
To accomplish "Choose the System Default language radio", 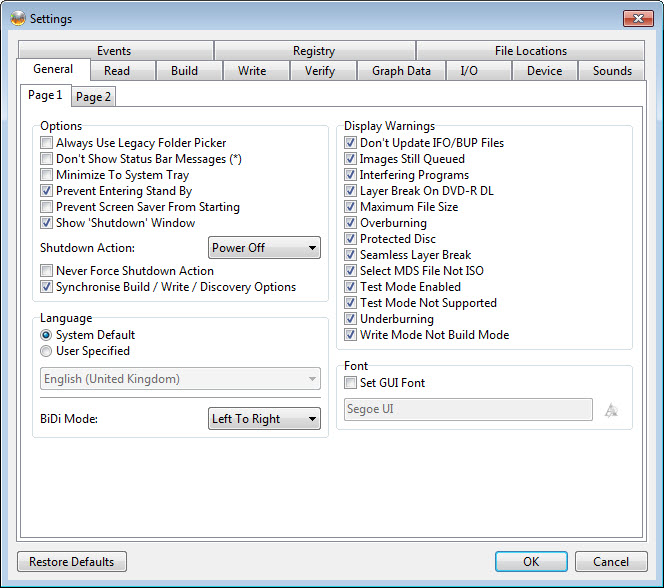I will [x=46, y=335].
